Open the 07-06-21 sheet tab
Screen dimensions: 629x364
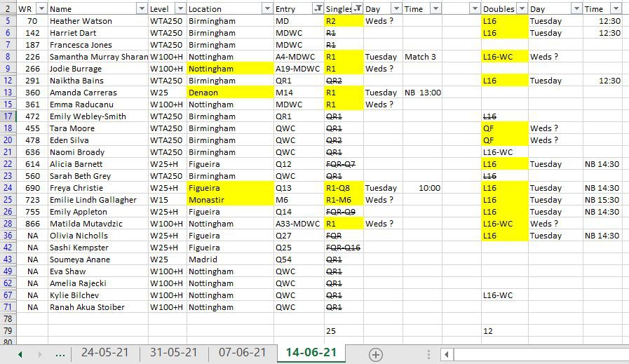[242, 353]
